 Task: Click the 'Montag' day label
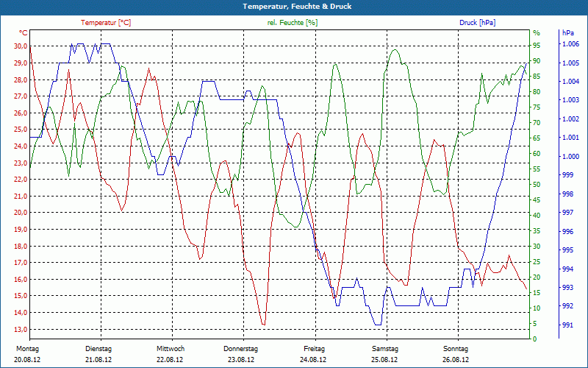pyautogui.click(x=27, y=349)
